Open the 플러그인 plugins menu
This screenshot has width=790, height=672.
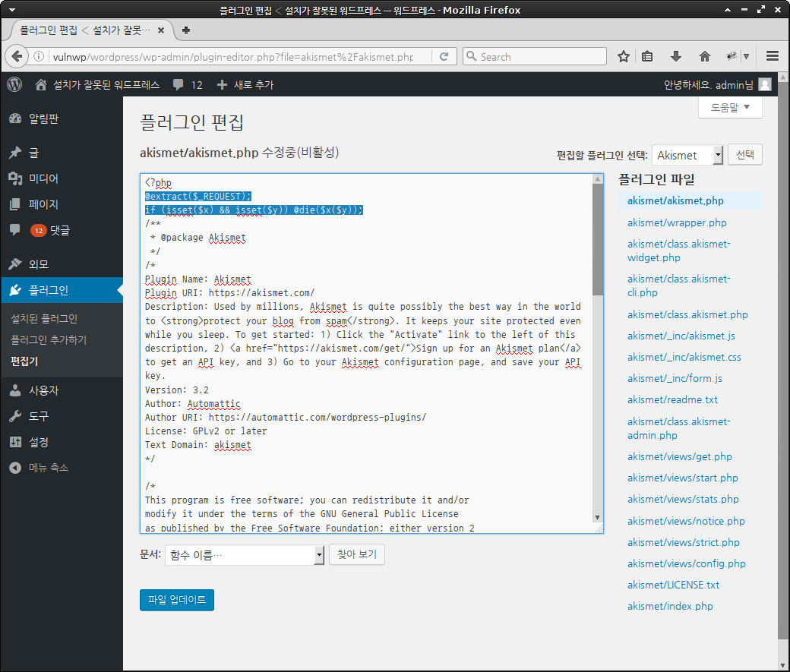(62, 290)
